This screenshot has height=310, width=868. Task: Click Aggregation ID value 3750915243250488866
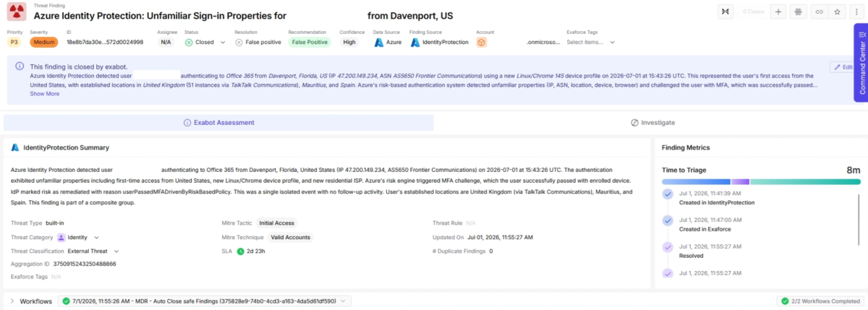pyautogui.click(x=85, y=264)
